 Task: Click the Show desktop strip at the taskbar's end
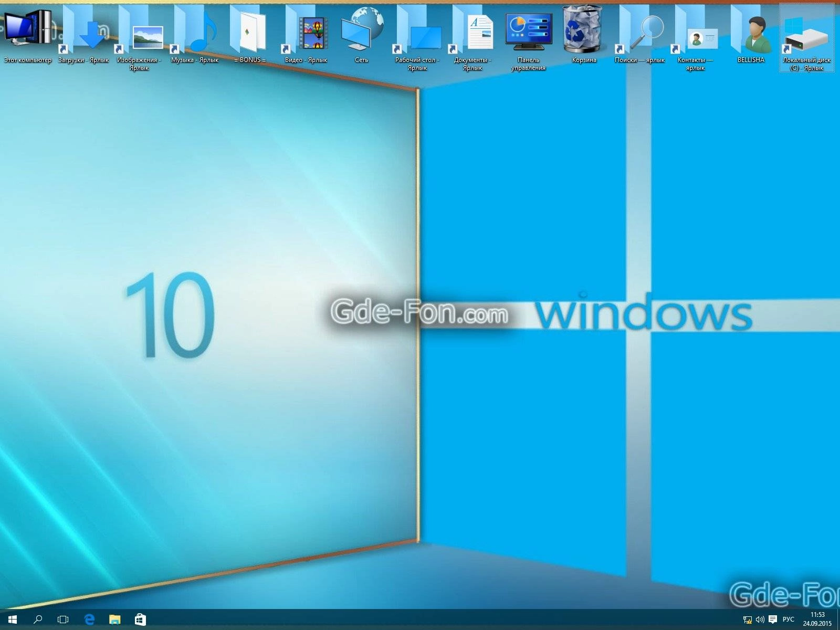point(838,619)
